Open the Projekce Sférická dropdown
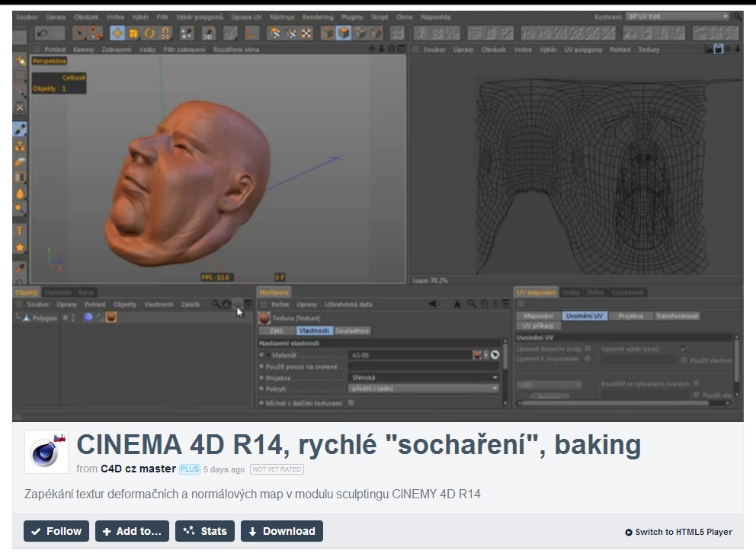 pos(423,377)
